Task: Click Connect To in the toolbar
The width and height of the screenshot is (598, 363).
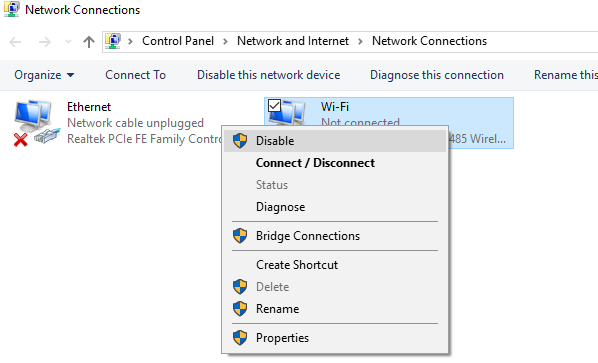Action: point(135,75)
